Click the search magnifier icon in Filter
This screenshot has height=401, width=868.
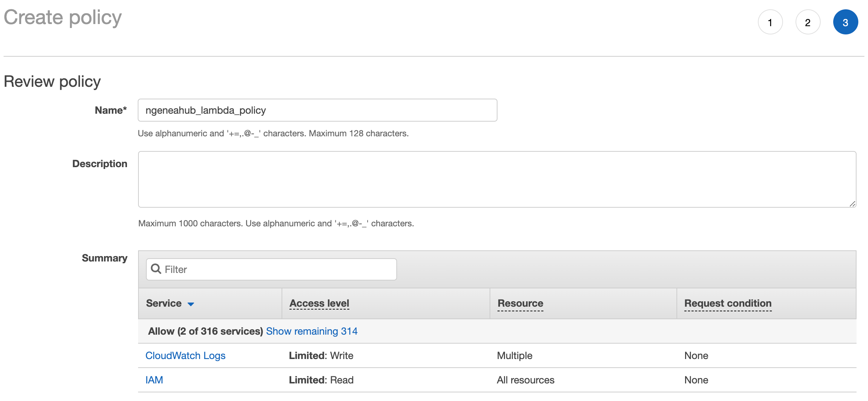(156, 269)
